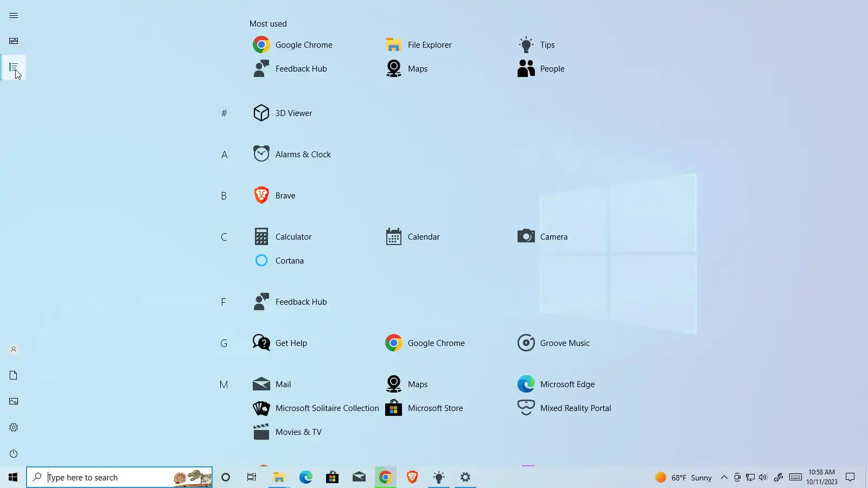Image resolution: width=868 pixels, height=488 pixels.
Task: Click the letter G section header
Action: (x=224, y=343)
